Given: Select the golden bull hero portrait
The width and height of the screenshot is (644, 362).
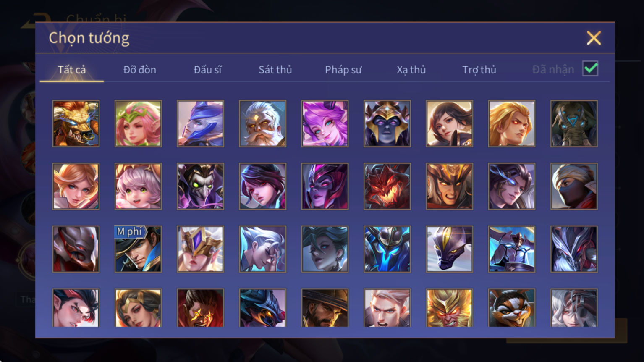Looking at the screenshot, I should (x=76, y=123).
